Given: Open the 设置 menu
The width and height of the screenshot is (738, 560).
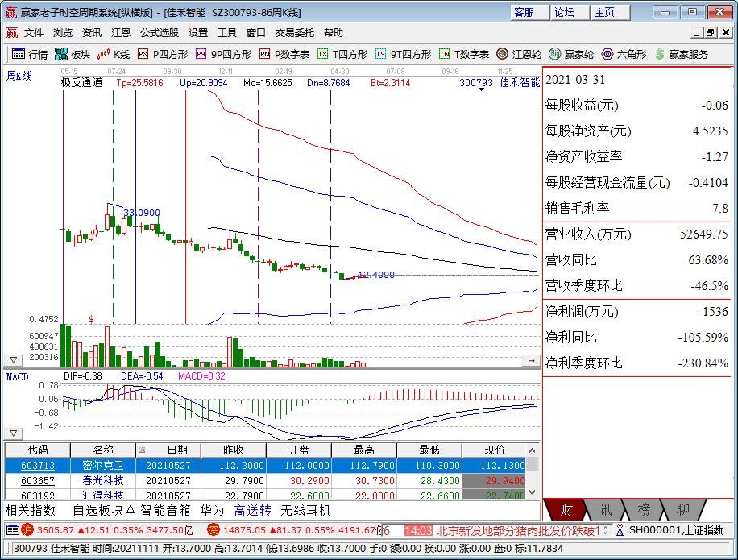Looking at the screenshot, I should pos(198,32).
